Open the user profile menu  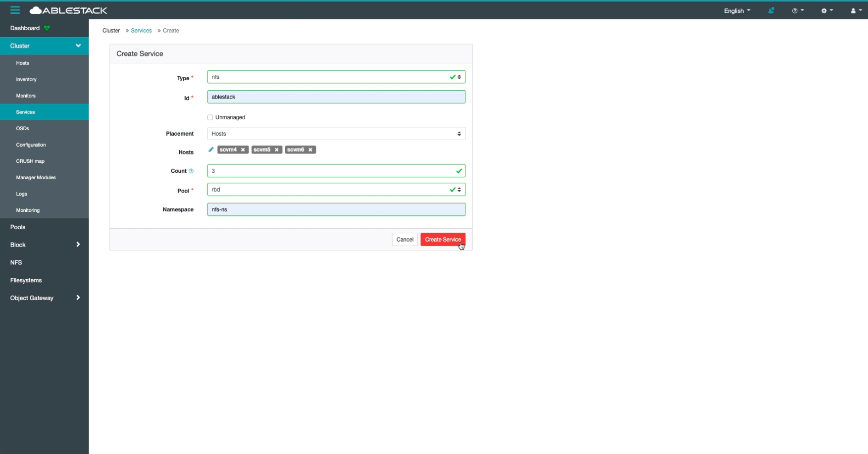[856, 10]
